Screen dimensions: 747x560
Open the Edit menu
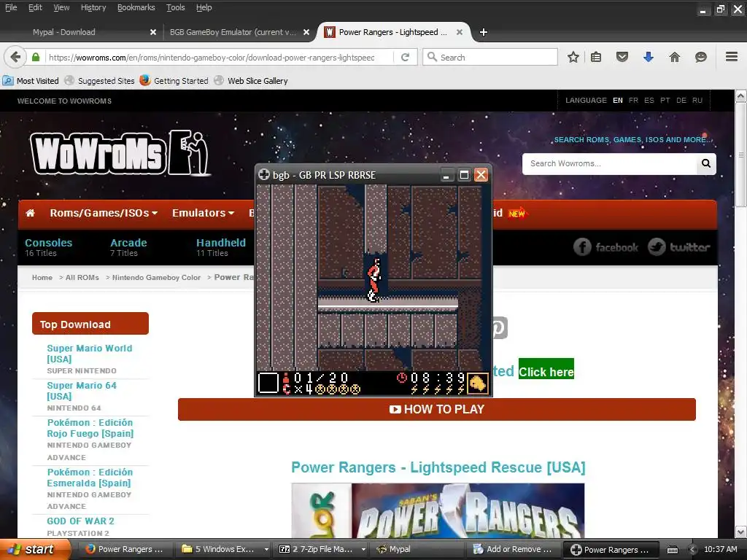pos(35,7)
